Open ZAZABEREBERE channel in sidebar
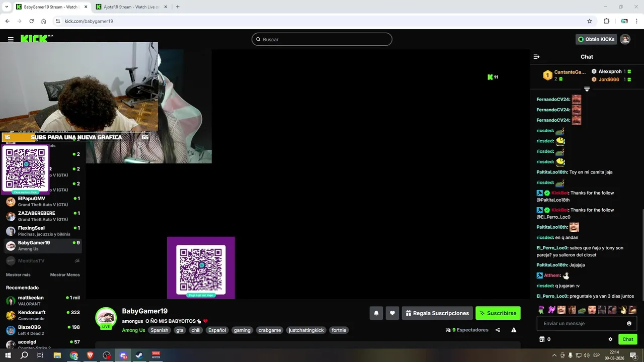 pos(43,216)
